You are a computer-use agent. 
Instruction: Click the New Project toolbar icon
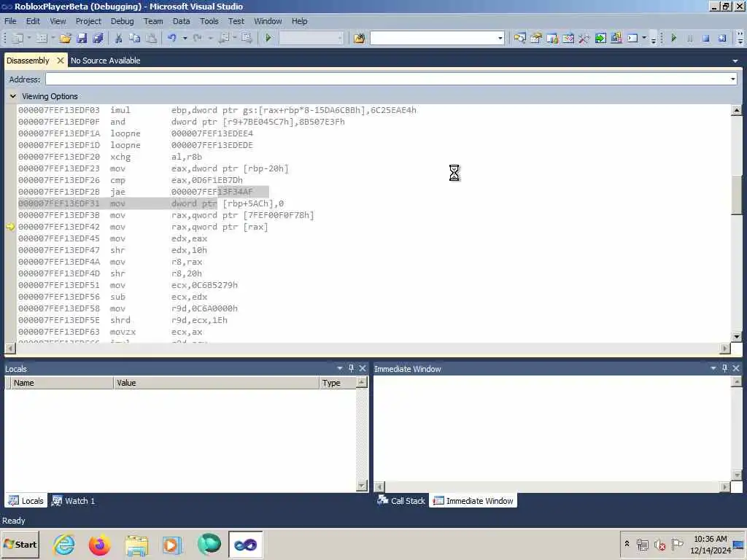(x=18, y=38)
